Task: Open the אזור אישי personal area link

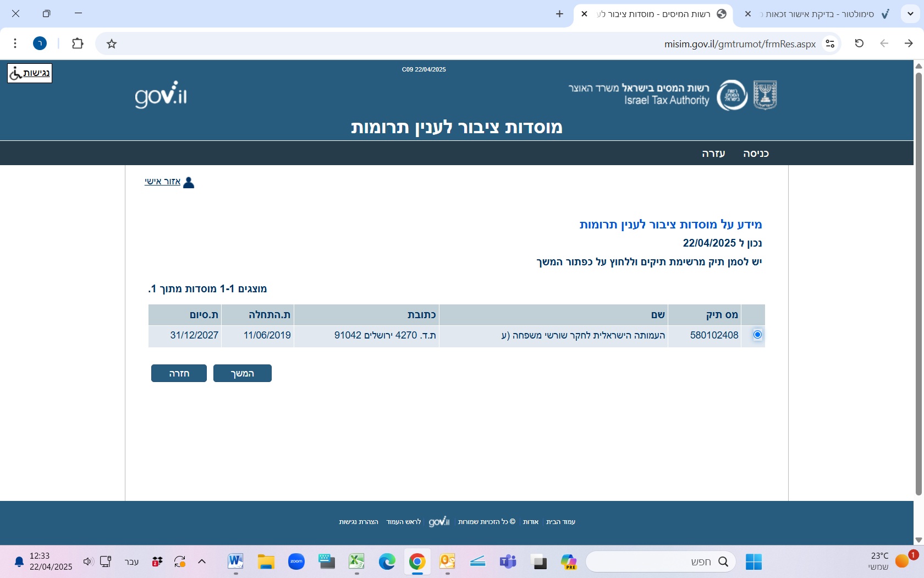Action: pos(163,182)
